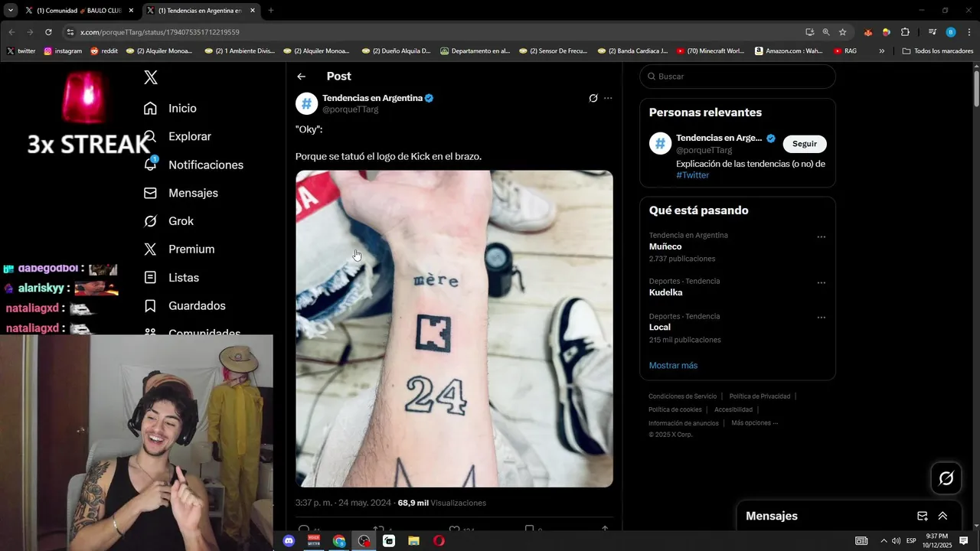Expand the Mensajes drawer with double chevron
The height and width of the screenshot is (551, 980).
click(942, 517)
